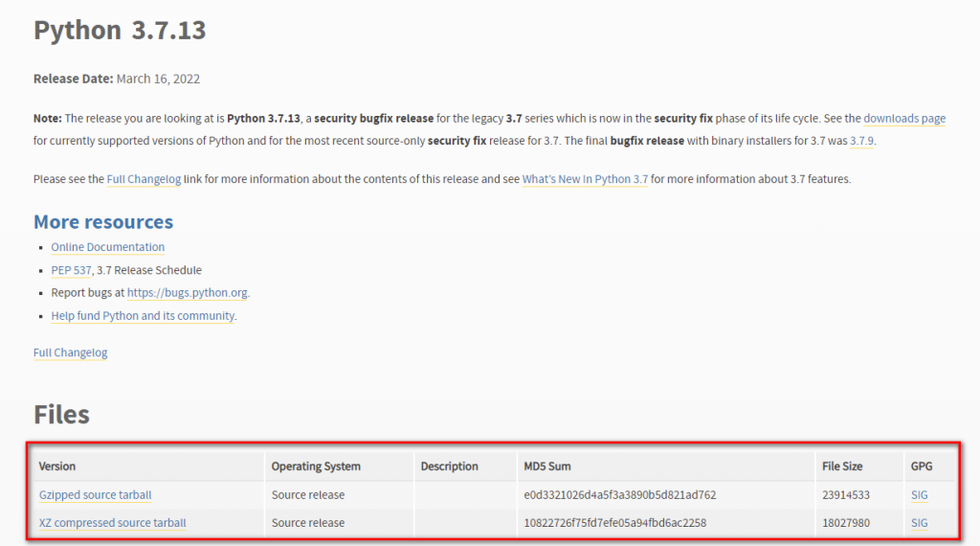Open Full Changelog link in 'Please see' sentence
Viewport: 980px width, 546px height.
(144, 179)
